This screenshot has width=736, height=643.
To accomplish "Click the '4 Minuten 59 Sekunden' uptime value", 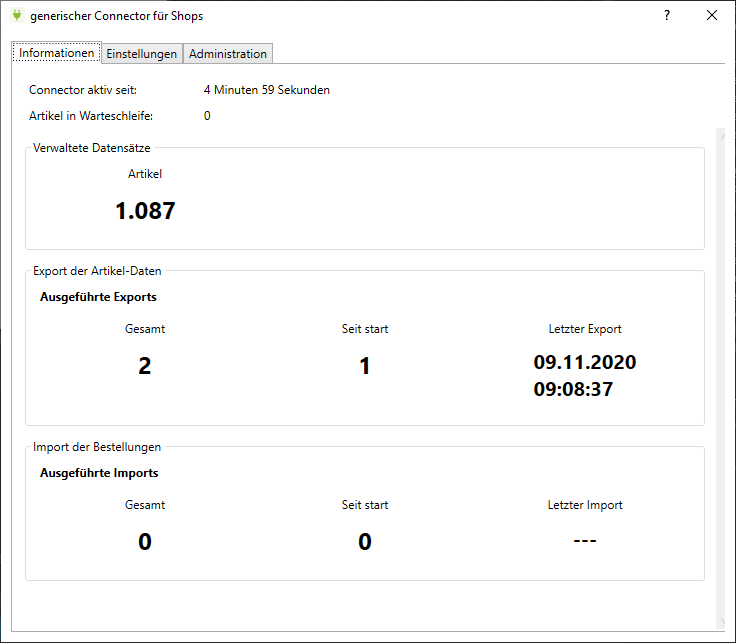I will coord(266,90).
